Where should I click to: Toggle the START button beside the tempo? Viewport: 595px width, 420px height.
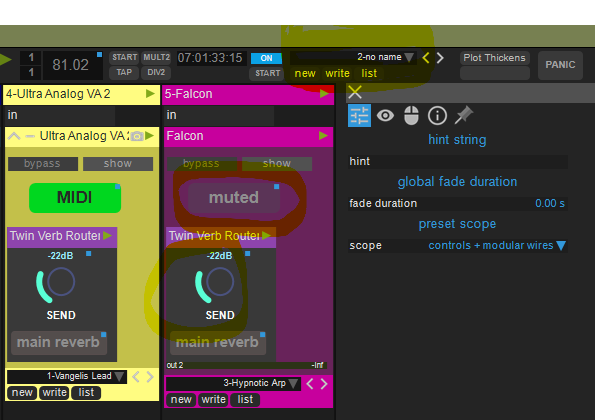124,58
